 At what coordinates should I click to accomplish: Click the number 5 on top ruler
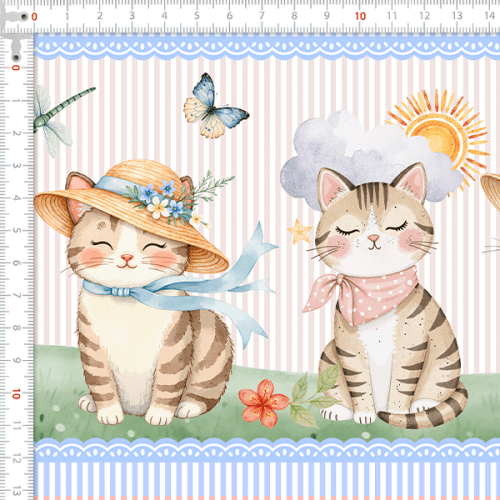coord(197,16)
